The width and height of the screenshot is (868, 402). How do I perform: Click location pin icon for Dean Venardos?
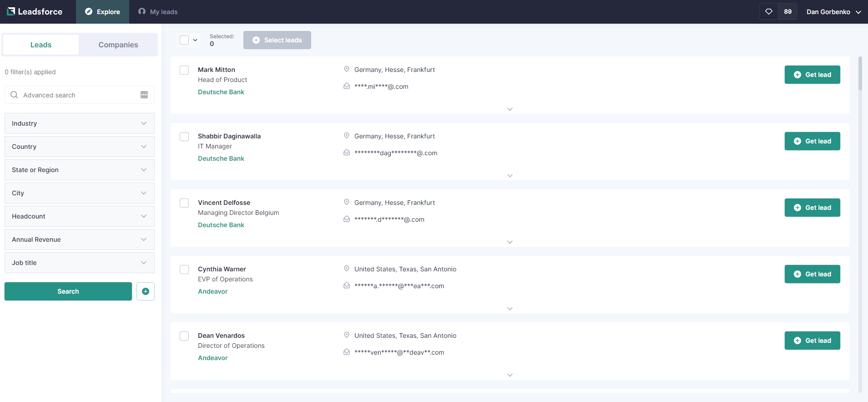(347, 335)
